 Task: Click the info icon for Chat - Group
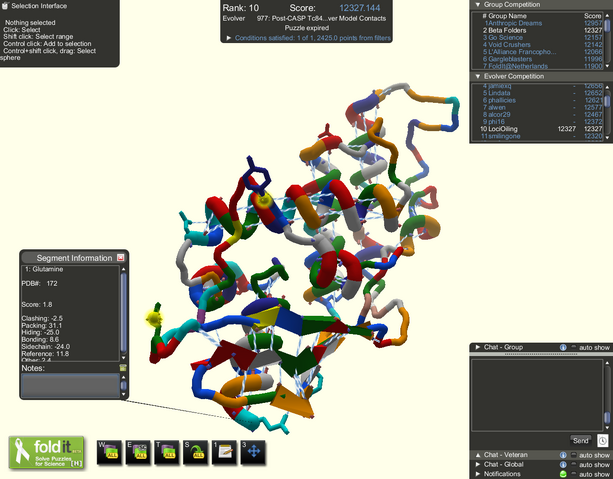pyautogui.click(x=563, y=347)
